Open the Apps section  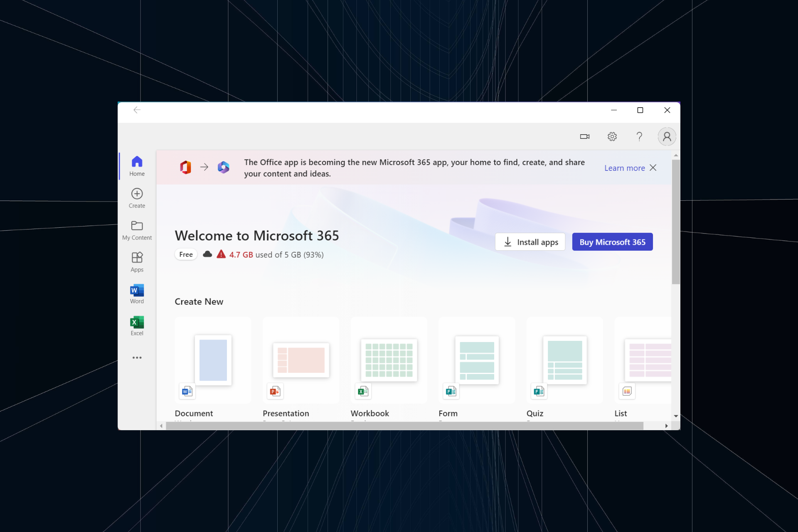point(137,262)
